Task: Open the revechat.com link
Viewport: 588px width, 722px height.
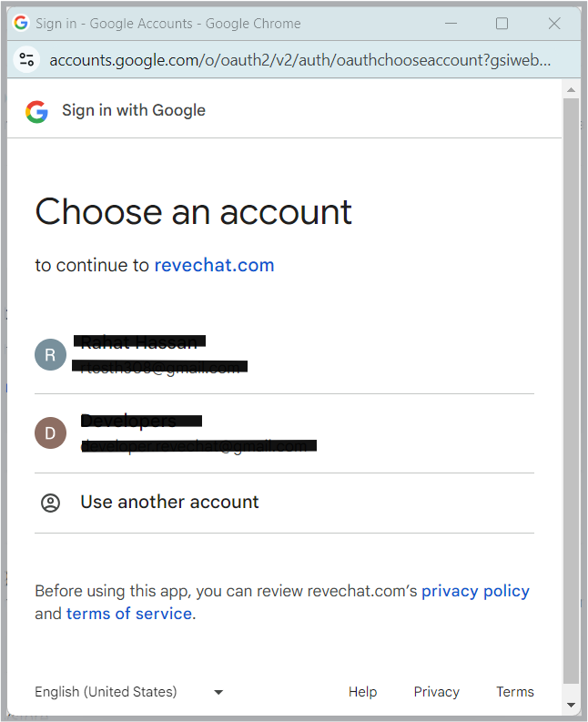Action: (214, 265)
